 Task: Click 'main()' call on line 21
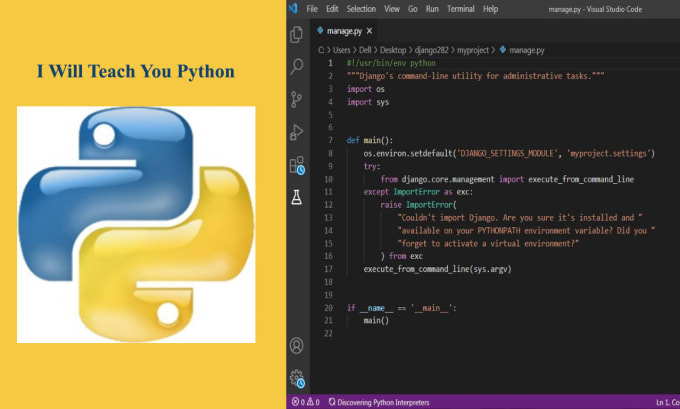pyautogui.click(x=376, y=321)
